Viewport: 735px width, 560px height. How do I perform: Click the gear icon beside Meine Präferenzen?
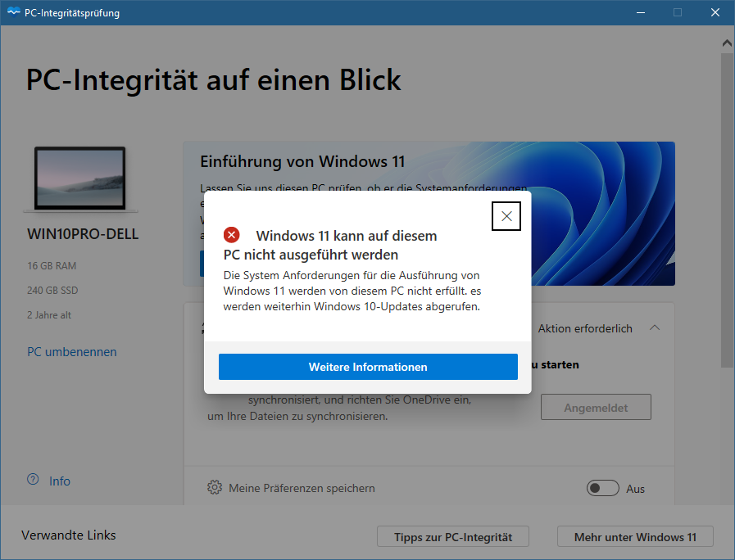[215, 487]
